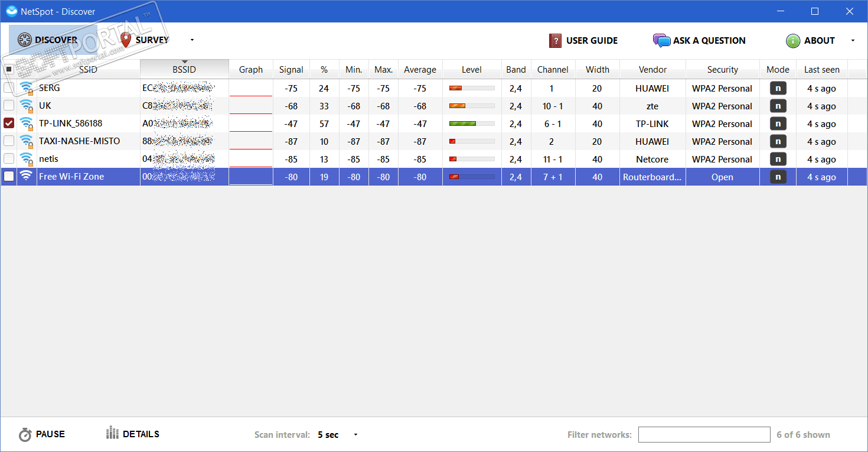Sort the table by Mode column
Viewport: 868px width, 452px height.
(x=778, y=70)
